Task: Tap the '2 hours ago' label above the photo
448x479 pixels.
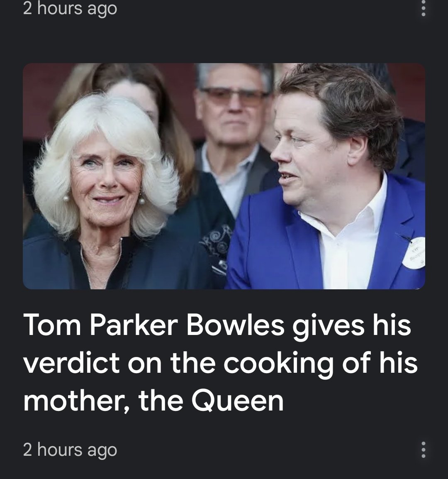Action: click(x=70, y=8)
